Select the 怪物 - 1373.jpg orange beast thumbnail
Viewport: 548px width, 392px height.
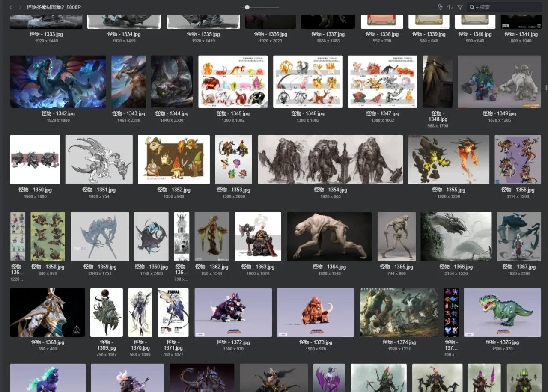[x=316, y=312]
